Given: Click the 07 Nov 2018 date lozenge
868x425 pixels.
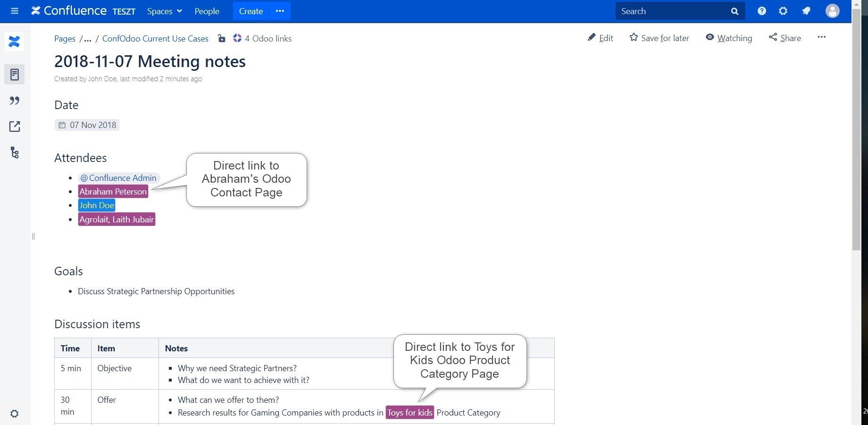Looking at the screenshot, I should point(87,125).
